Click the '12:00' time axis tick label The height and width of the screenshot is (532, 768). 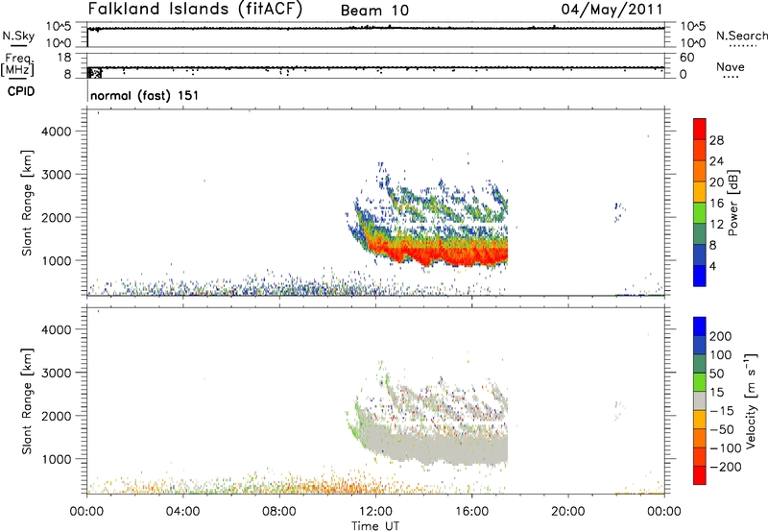[x=375, y=512]
